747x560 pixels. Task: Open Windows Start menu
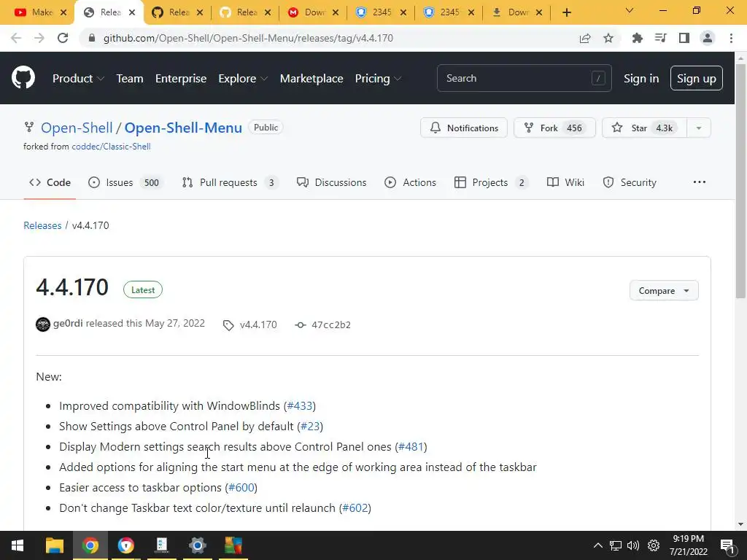coord(18,545)
